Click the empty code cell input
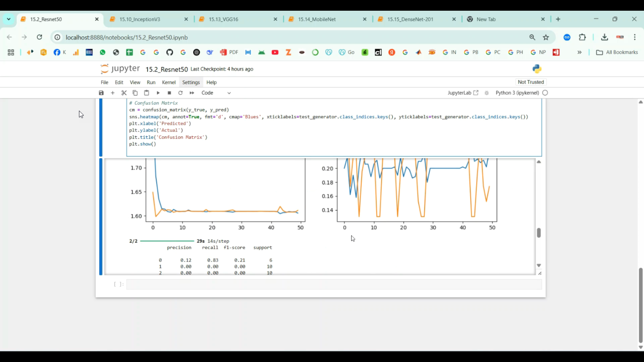Screen dimensions: 644x362 [x=334, y=284]
